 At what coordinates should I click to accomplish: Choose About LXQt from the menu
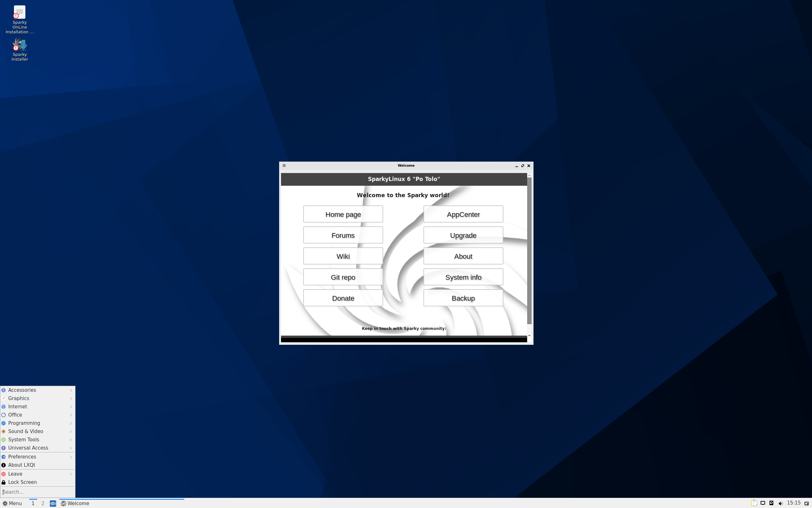coord(37,465)
